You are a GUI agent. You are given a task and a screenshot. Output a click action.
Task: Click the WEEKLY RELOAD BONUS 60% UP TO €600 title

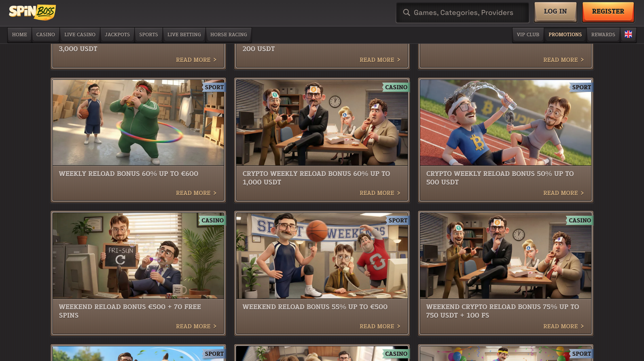pos(129,174)
